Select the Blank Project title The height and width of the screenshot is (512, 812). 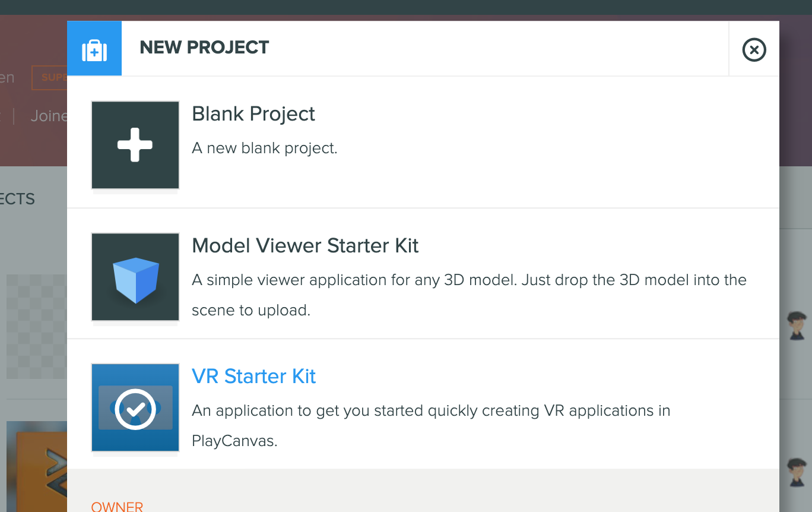(253, 114)
